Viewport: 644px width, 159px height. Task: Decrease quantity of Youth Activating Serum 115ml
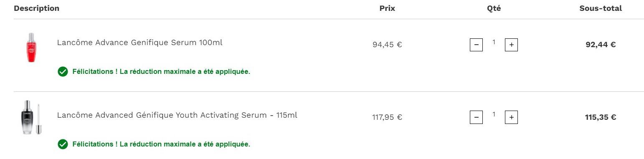coord(476,117)
